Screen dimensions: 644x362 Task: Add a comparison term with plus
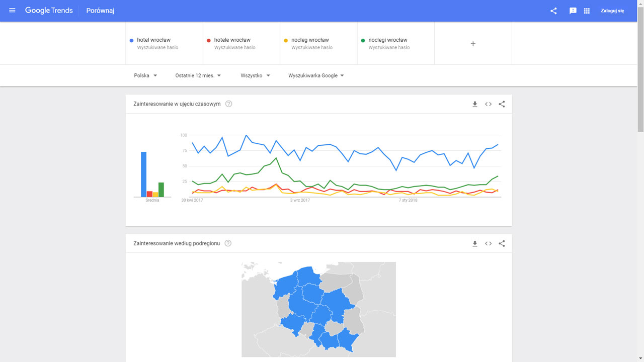coord(473,44)
